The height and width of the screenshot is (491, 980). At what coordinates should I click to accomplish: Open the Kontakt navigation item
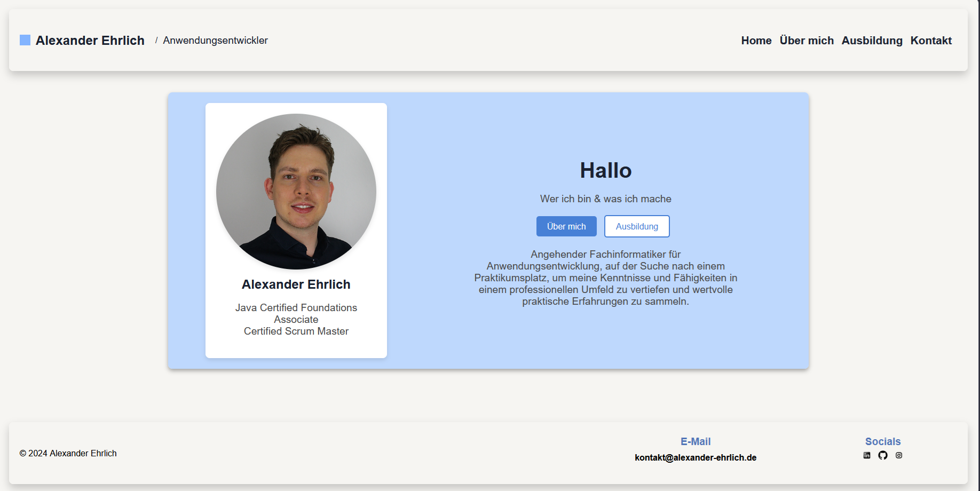pos(931,41)
